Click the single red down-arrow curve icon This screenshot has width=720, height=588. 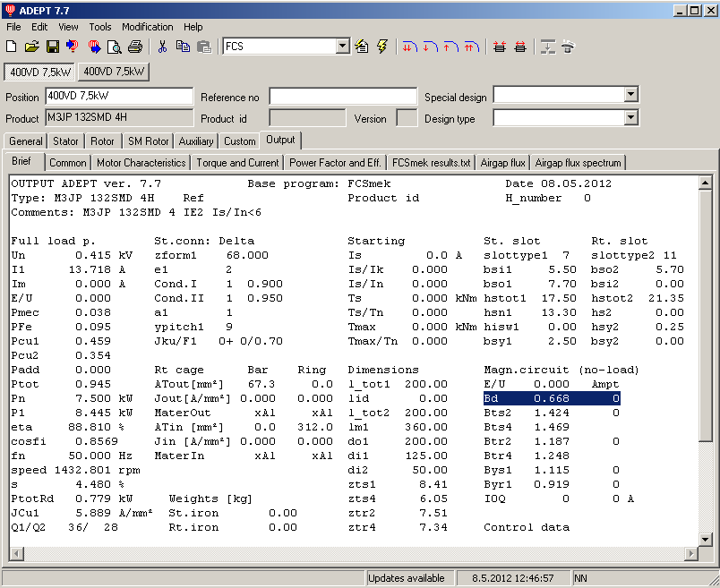(430, 47)
